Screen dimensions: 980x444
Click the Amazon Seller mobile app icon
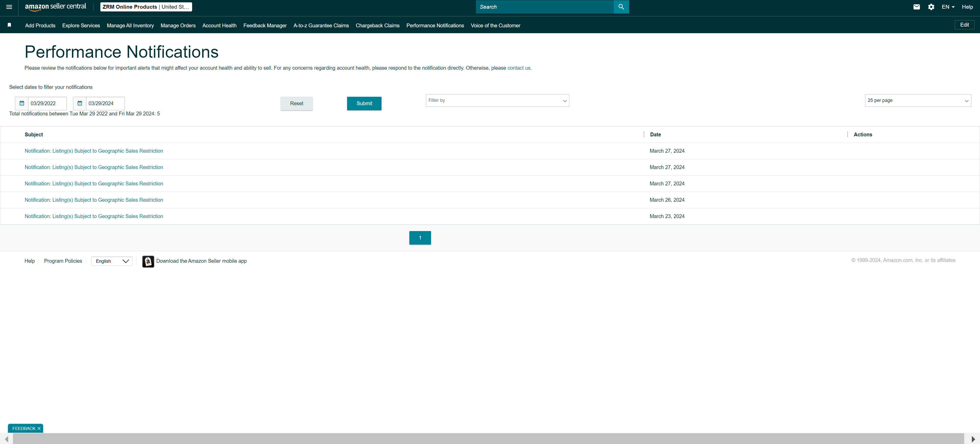(x=148, y=261)
